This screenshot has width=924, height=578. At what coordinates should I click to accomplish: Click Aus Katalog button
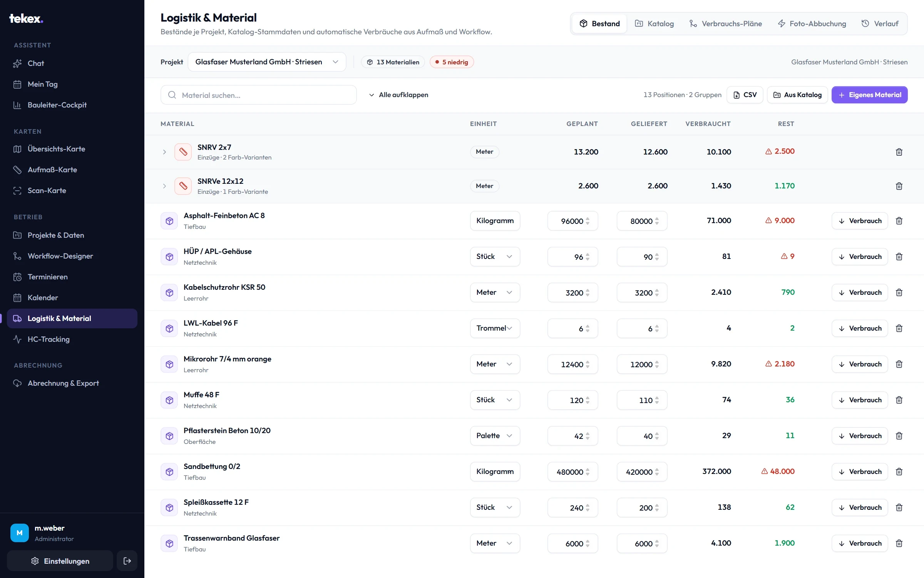(x=797, y=95)
